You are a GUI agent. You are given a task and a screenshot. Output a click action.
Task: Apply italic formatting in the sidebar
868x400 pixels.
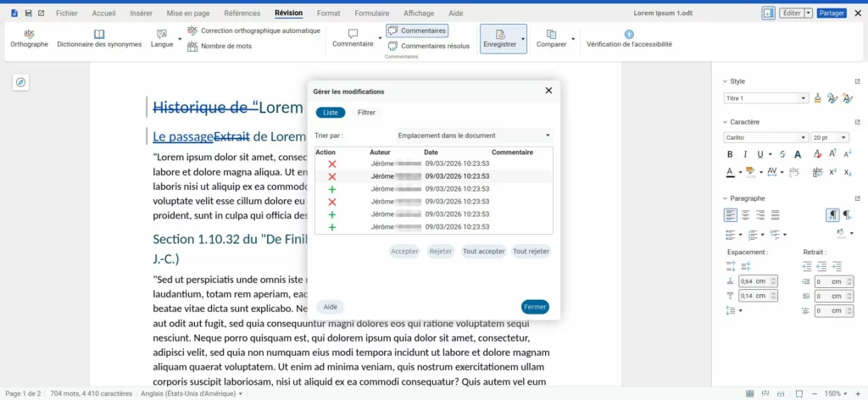point(744,154)
